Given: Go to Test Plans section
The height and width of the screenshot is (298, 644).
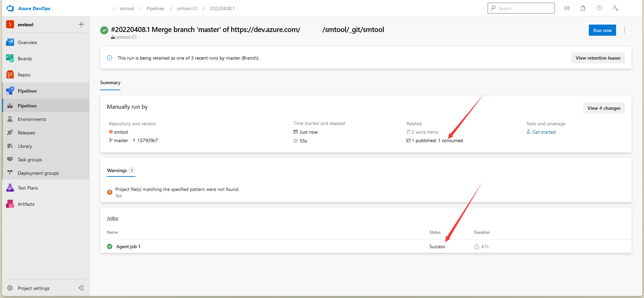Looking at the screenshot, I should [28, 188].
